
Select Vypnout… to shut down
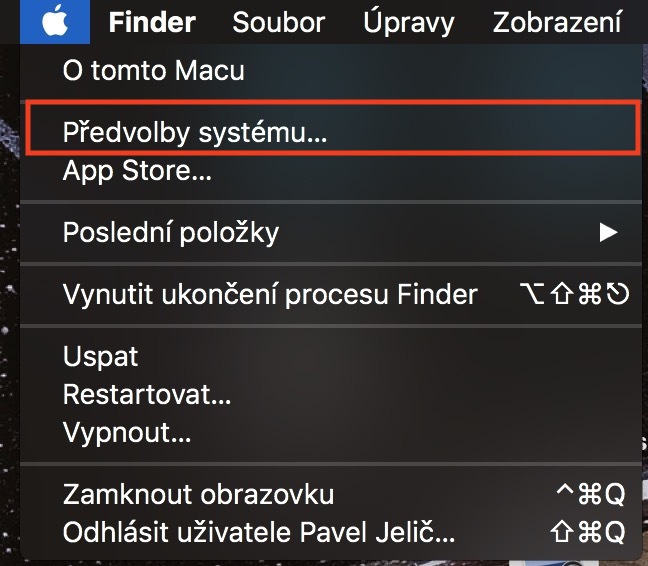[127, 433]
